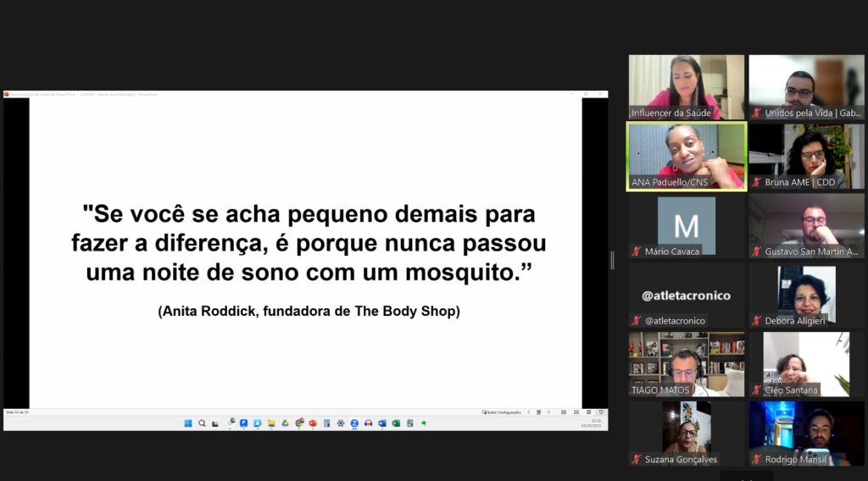Click the Debora Aligieri participant video
The image size is (868, 481).
click(806, 293)
